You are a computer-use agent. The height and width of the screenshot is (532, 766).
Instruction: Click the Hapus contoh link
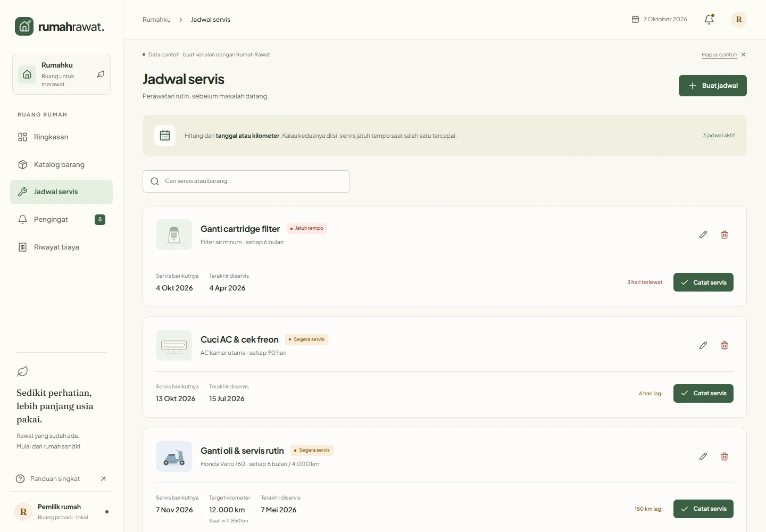[x=719, y=55]
